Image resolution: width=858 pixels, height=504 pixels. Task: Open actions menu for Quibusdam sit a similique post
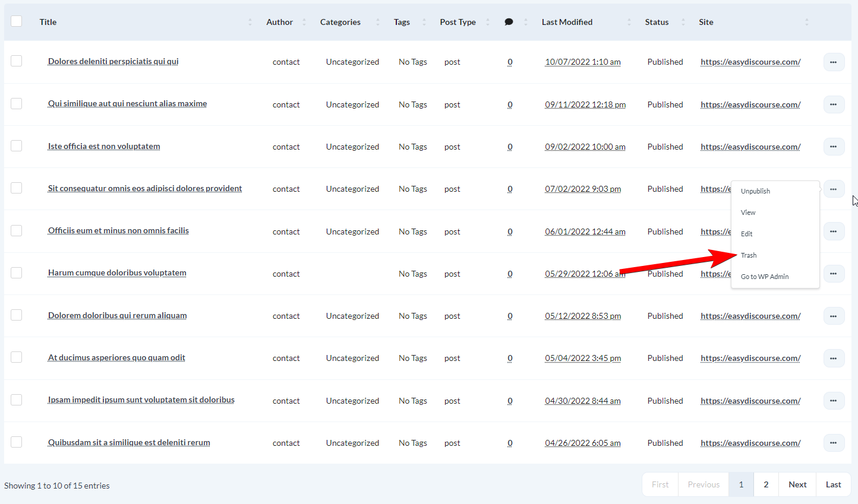(834, 443)
